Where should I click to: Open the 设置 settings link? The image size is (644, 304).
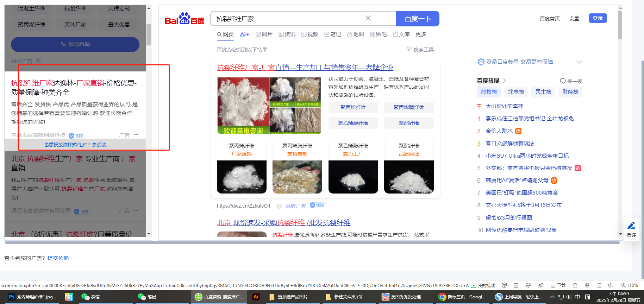pyautogui.click(x=574, y=19)
